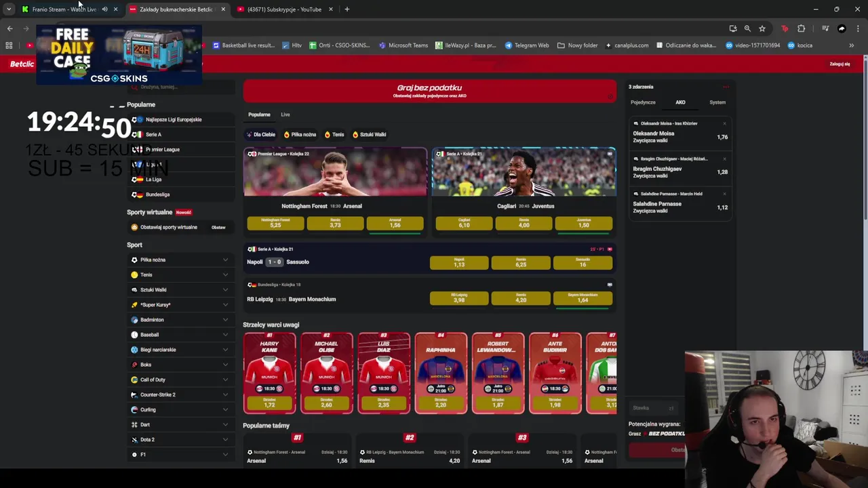This screenshot has height=488, width=868.
Task: Expand the Counter-Strike 2 category
Action: pos(225,394)
